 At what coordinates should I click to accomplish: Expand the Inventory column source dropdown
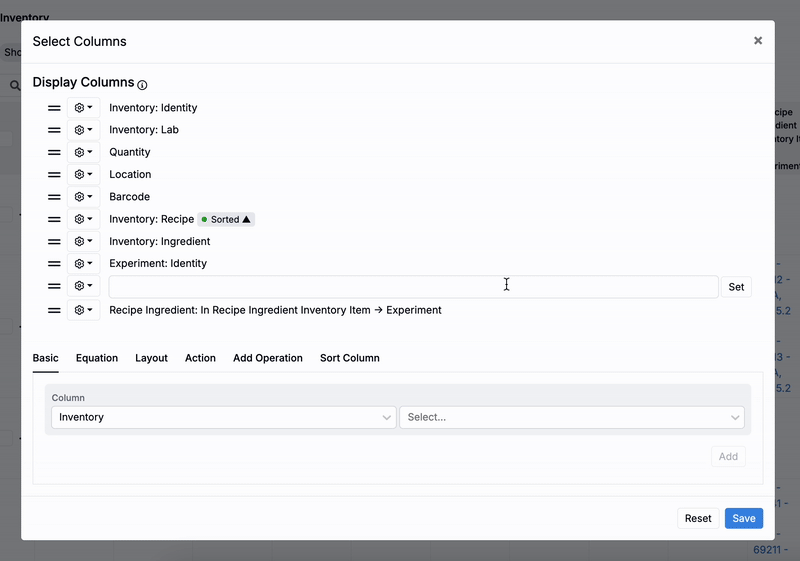(222, 417)
